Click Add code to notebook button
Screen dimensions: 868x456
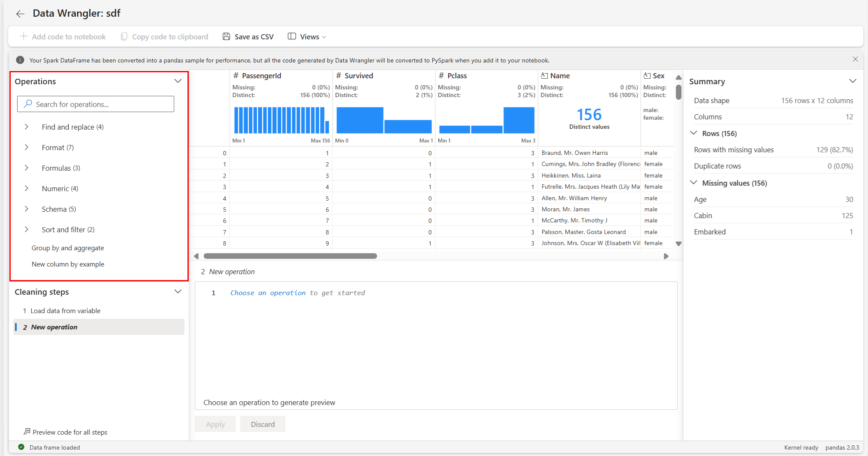pos(63,36)
